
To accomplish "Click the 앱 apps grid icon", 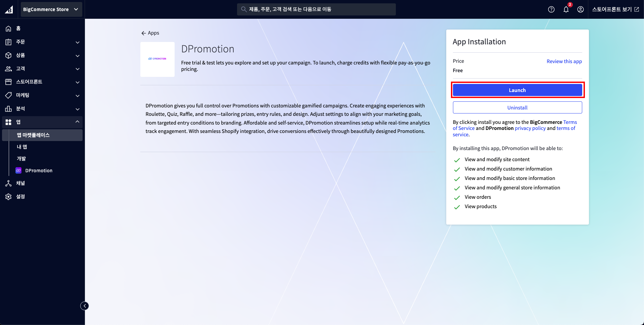I will click(8, 122).
